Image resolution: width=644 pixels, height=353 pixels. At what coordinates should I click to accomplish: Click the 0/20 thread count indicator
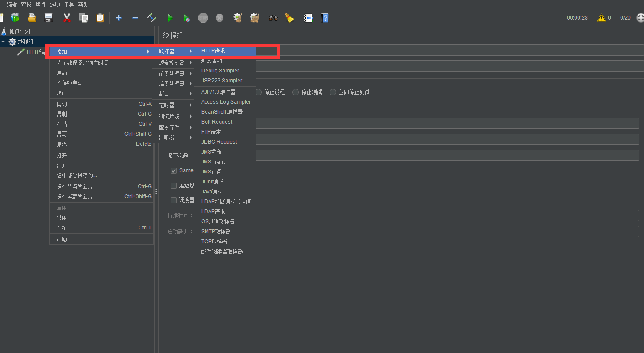[625, 18]
